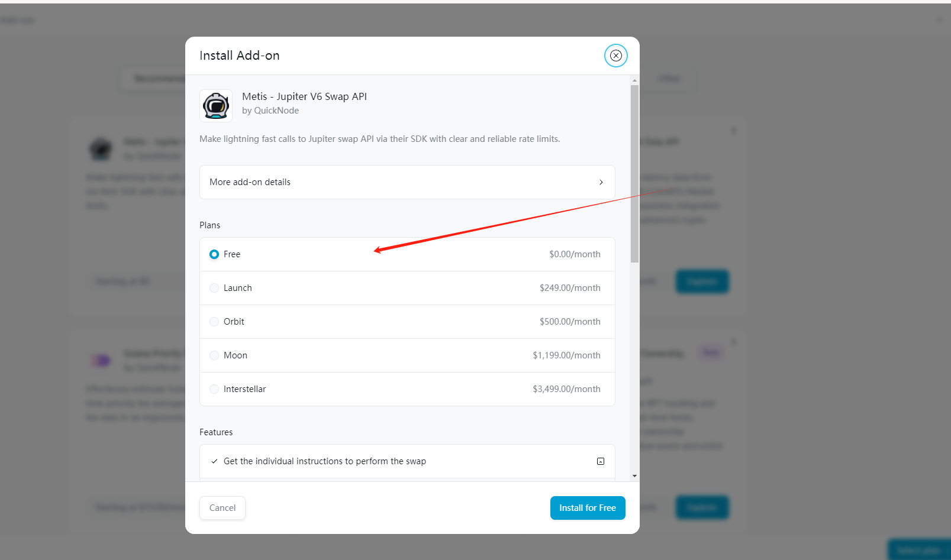951x560 pixels.
Task: Click the dialog scrollbar up arrow
Action: click(634, 80)
